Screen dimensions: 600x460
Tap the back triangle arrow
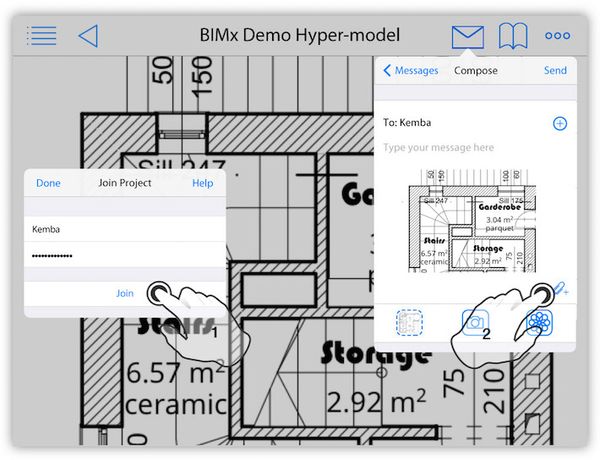click(x=89, y=36)
